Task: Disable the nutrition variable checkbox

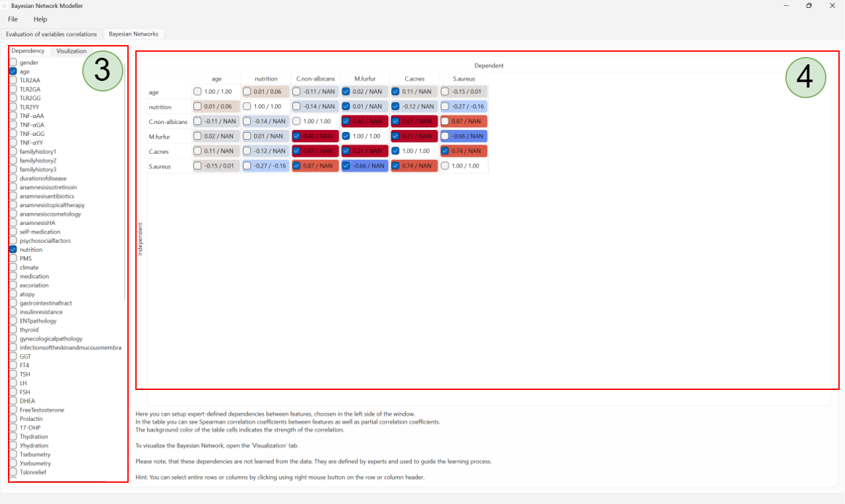Action: click(12, 249)
